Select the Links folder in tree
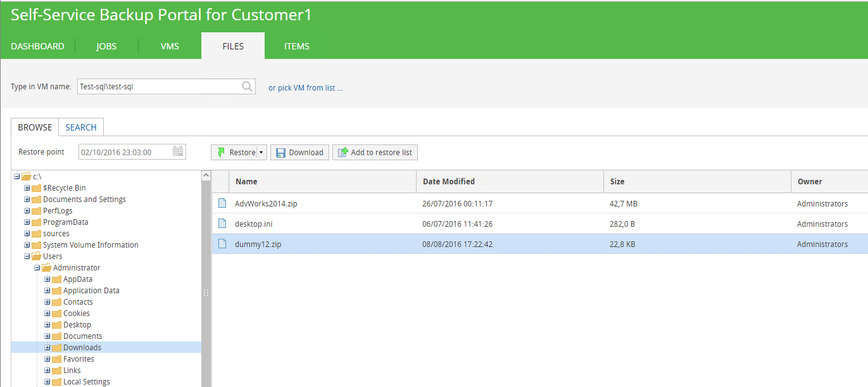The image size is (868, 387). (x=72, y=371)
